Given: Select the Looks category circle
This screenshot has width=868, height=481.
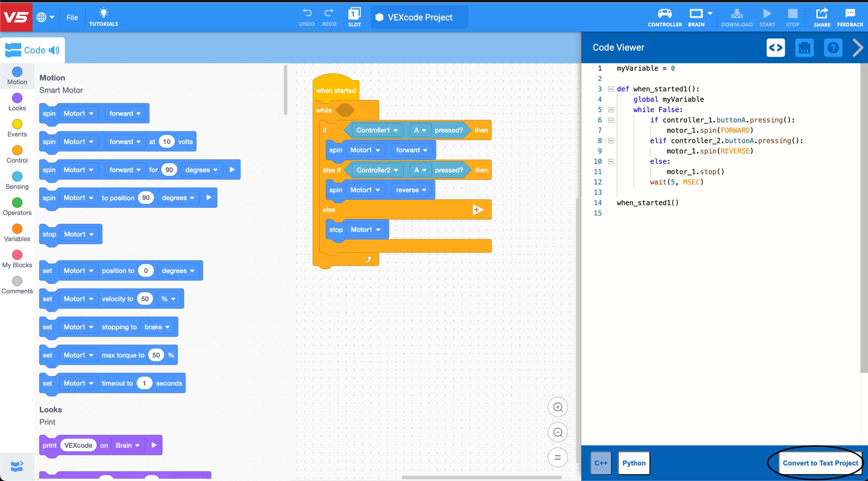Looking at the screenshot, I should 17,98.
